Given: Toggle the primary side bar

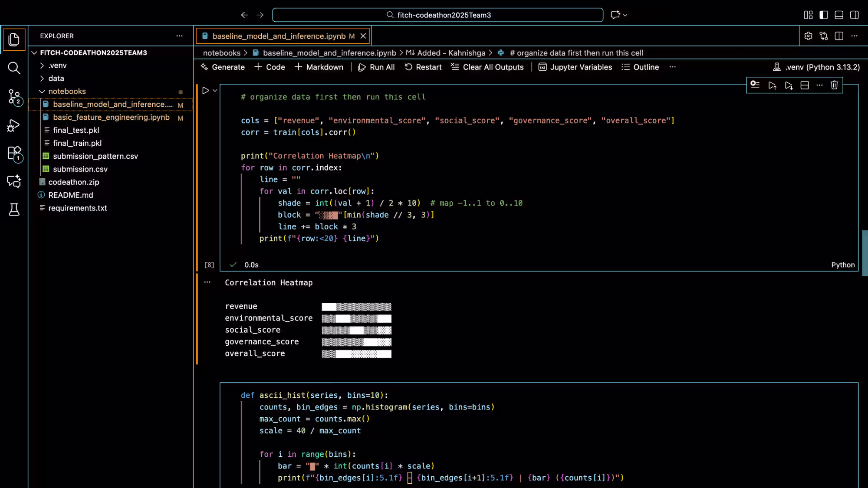Looking at the screenshot, I should (824, 15).
